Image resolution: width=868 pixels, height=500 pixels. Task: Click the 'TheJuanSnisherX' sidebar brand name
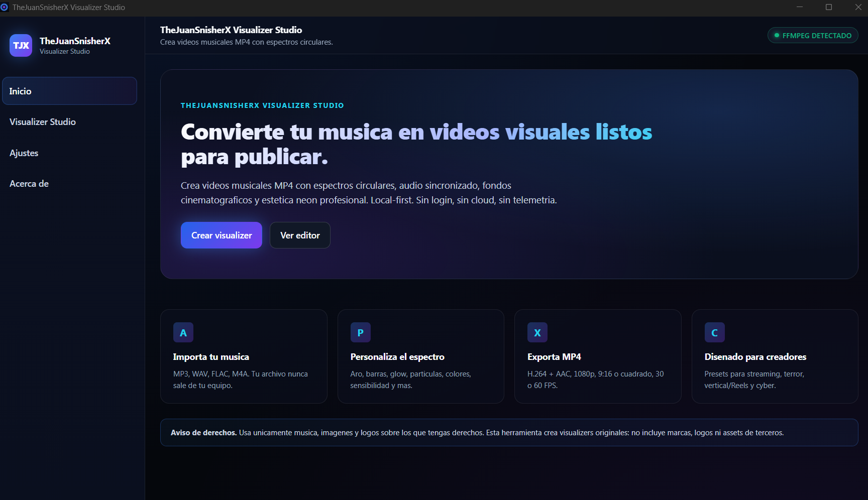75,41
